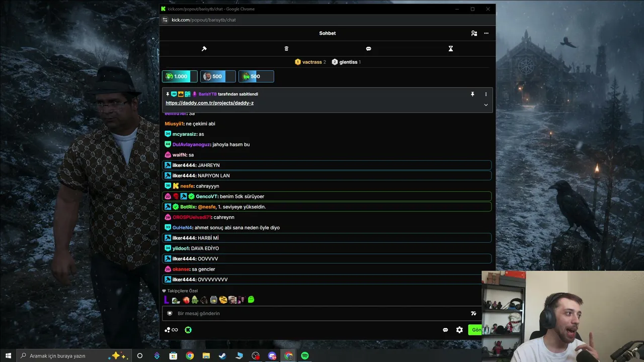Click ilker4444 message 'NAPIYON LAN'
The image size is (644, 362).
coord(327,175)
